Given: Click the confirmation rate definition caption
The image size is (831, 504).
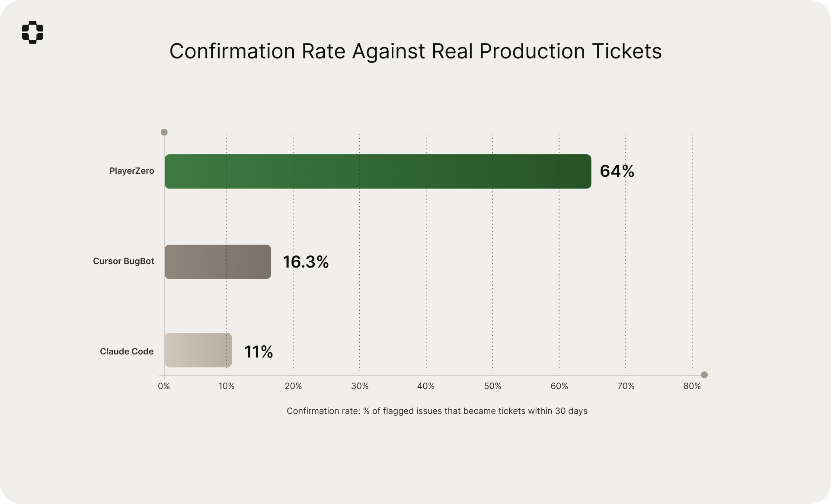Looking at the screenshot, I should (437, 411).
